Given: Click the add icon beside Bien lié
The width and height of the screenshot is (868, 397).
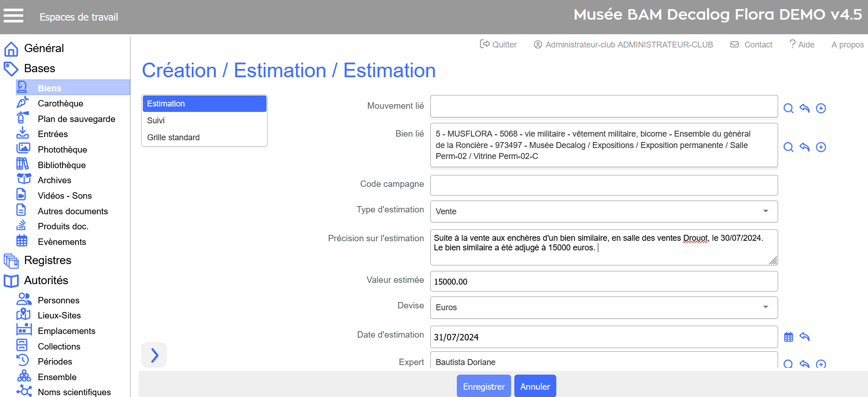Looking at the screenshot, I should tap(821, 147).
